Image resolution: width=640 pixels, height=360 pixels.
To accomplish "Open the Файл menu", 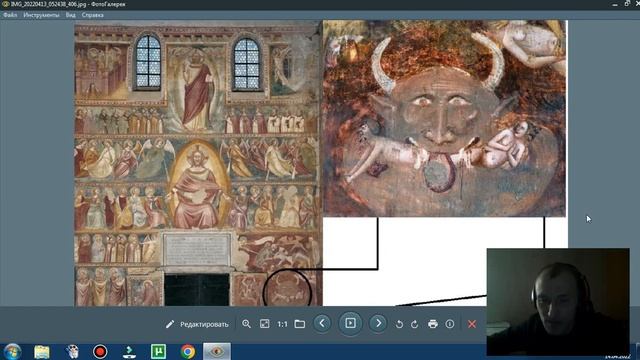I will [x=10, y=15].
